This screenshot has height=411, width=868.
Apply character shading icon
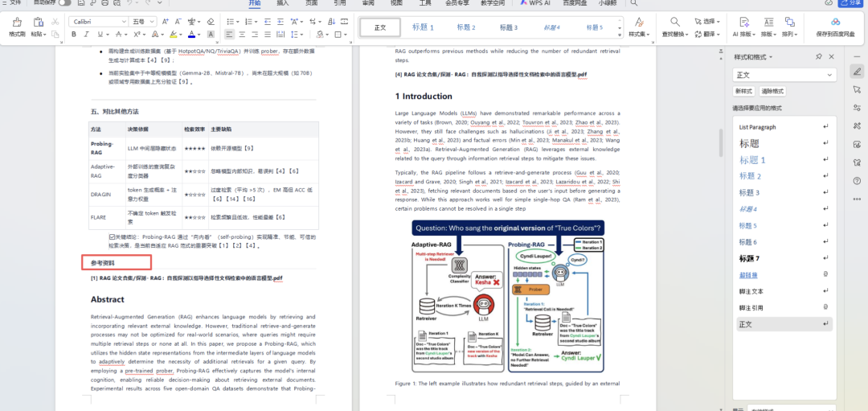(211, 35)
